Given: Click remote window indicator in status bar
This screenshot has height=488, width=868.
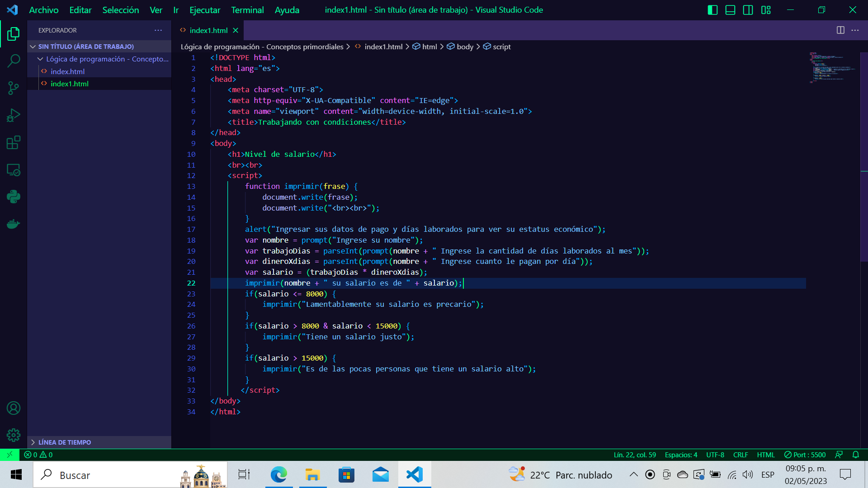Looking at the screenshot, I should coord(9,455).
